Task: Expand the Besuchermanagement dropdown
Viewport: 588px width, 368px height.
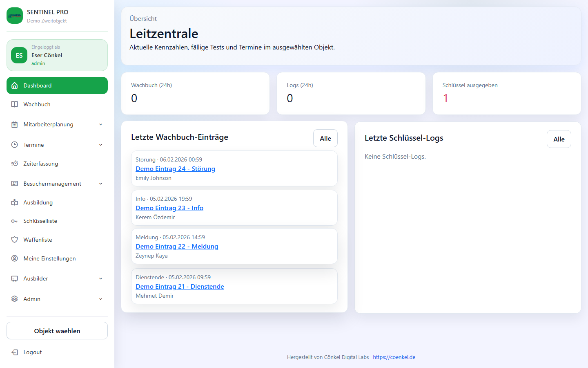Action: tap(100, 183)
